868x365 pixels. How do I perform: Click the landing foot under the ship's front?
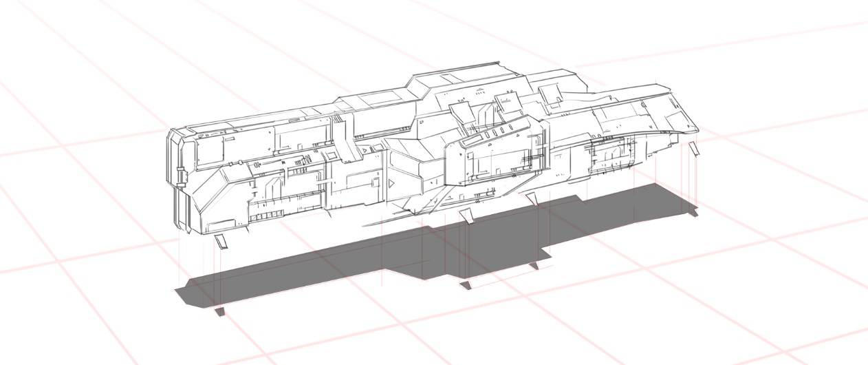click(x=221, y=241)
